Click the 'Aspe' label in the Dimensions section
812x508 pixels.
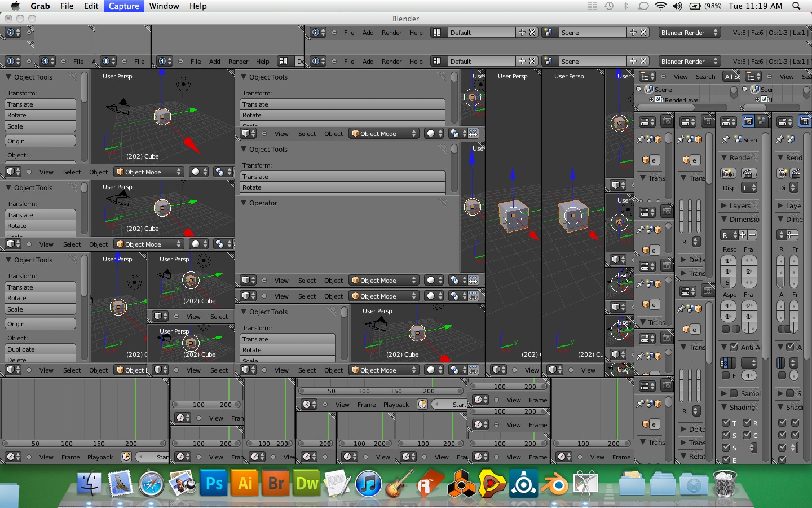click(x=730, y=295)
